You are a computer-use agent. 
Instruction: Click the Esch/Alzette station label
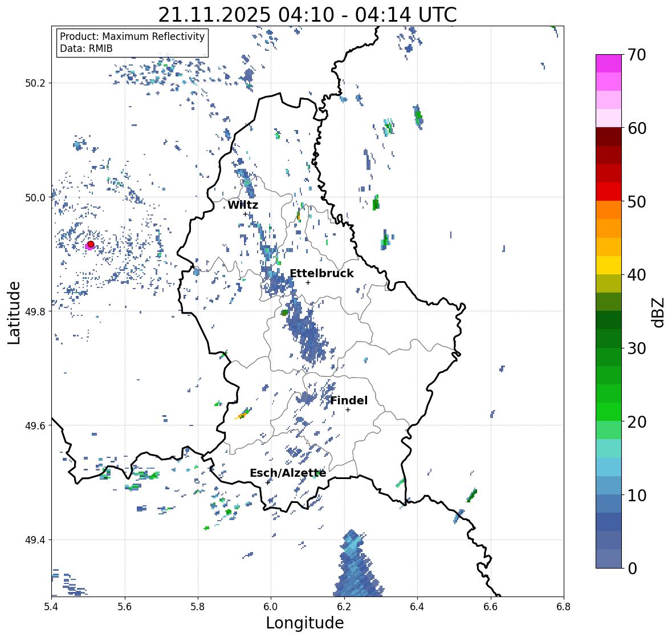[288, 473]
